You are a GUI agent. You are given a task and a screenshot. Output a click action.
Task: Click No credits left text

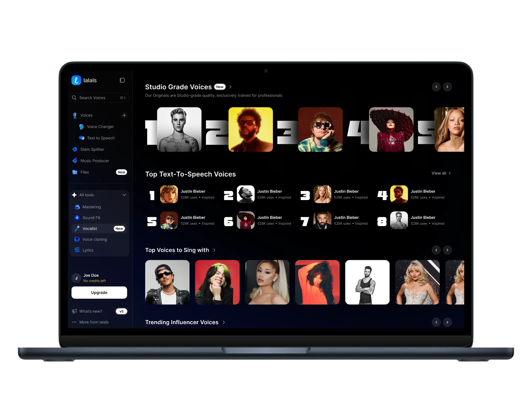(x=94, y=281)
